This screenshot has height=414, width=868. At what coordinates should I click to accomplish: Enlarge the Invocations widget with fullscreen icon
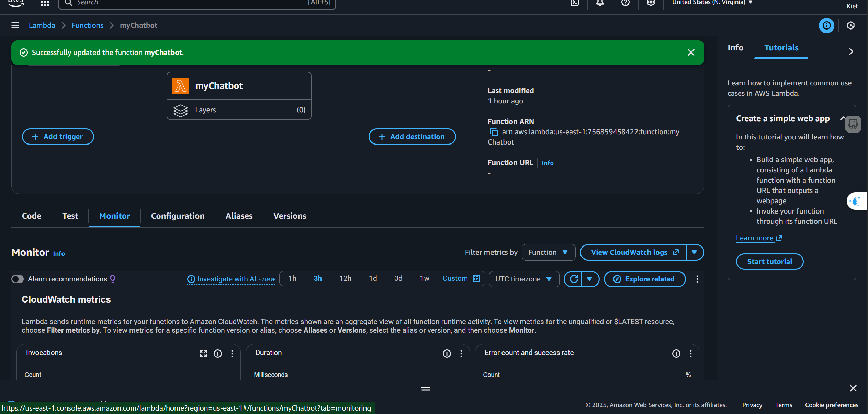pyautogui.click(x=203, y=354)
